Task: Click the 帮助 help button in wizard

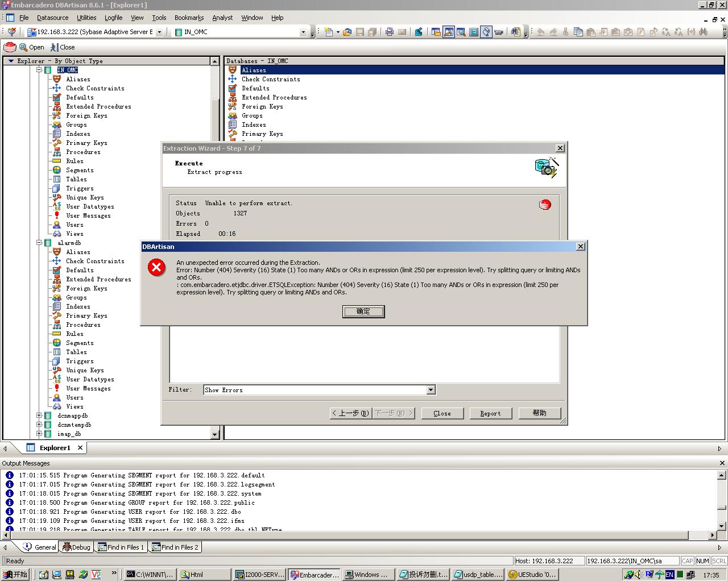Action: 540,413
